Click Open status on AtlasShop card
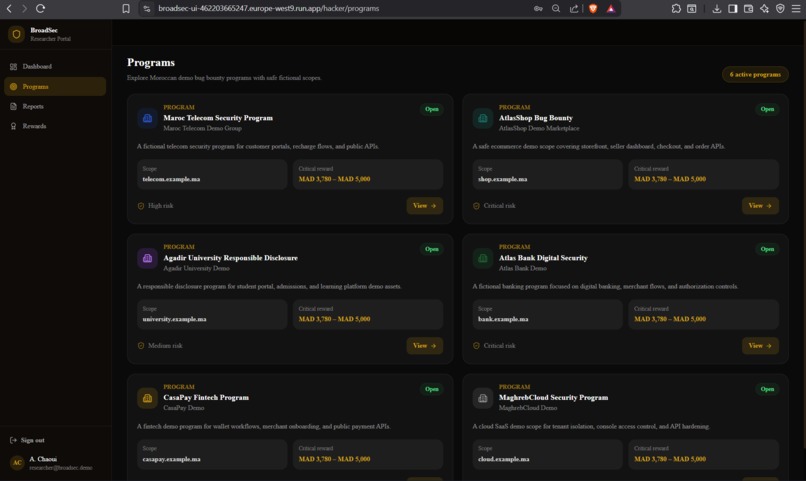 767,109
